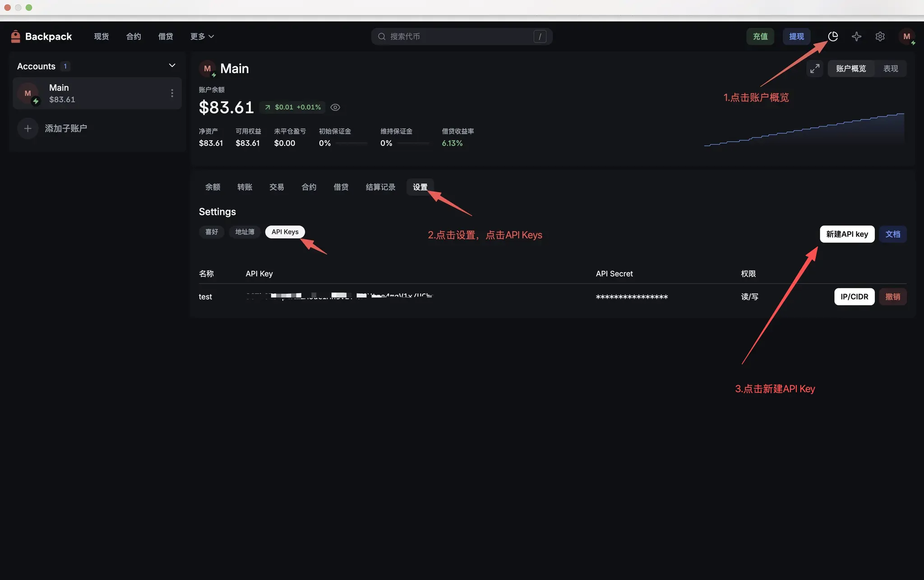Screen dimensions: 924x580
Task: Click the expand fullscreen arrows icon
Action: pos(815,69)
